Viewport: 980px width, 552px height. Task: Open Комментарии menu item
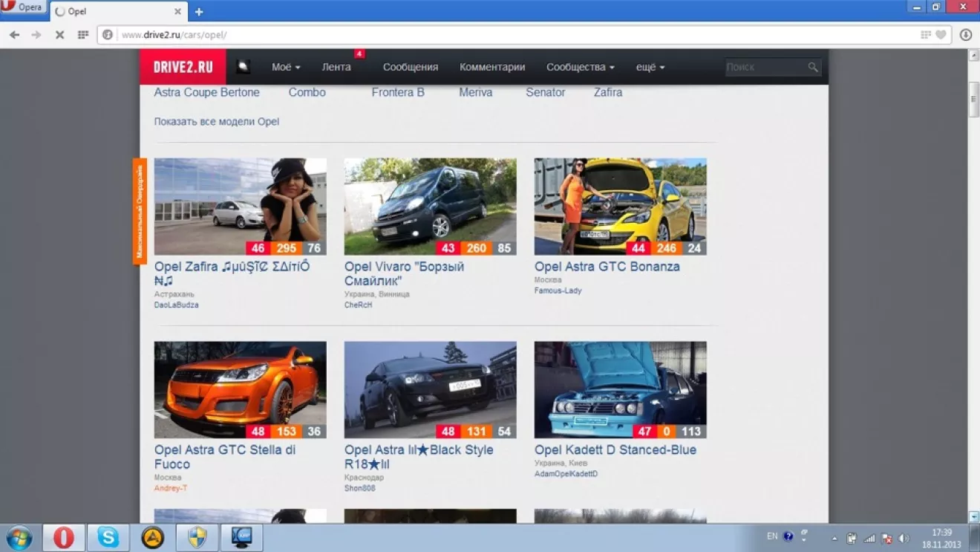click(x=492, y=67)
